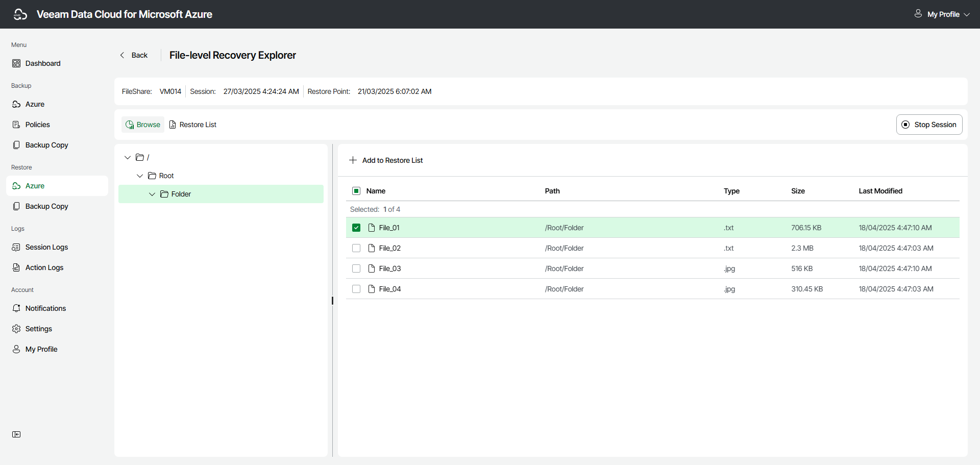Click the File_04 document icon

(x=372, y=289)
